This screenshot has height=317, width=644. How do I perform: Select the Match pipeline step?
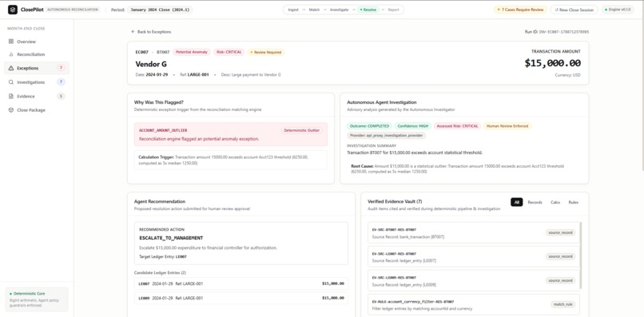[314, 10]
